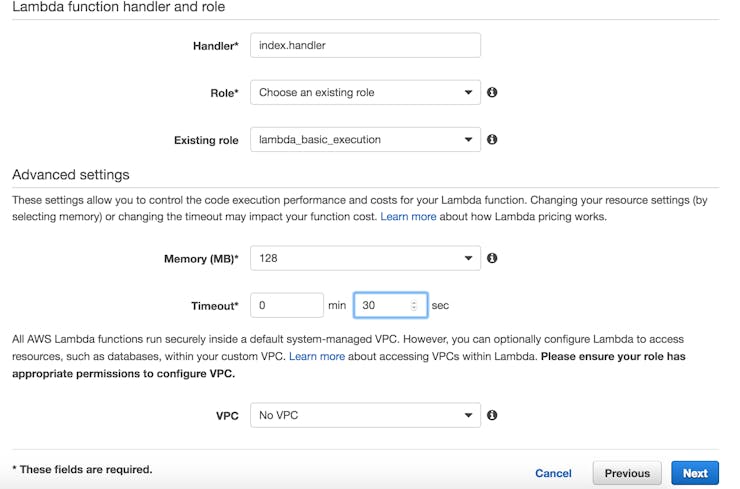Expand the lambda_basic_execution existing role dropdown
740x489 pixels.
click(365, 139)
